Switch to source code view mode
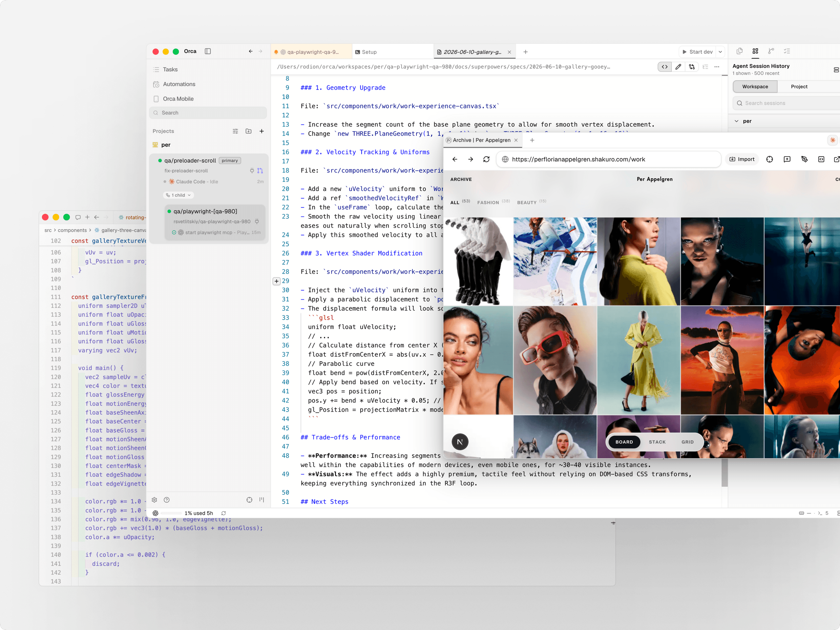 tap(664, 67)
